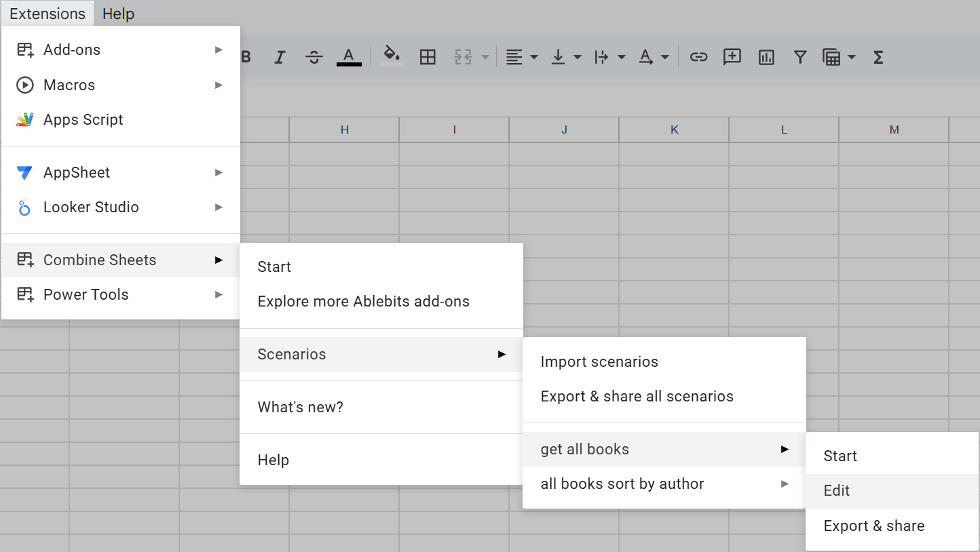Click the Combine Sheets add-on icon
The width and height of the screenshot is (980, 552).
pos(25,260)
